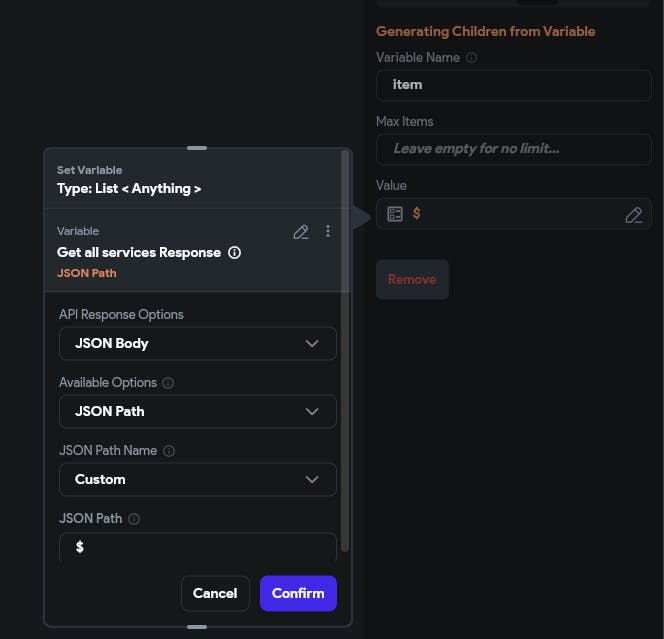Click the Cancel button

(x=215, y=593)
